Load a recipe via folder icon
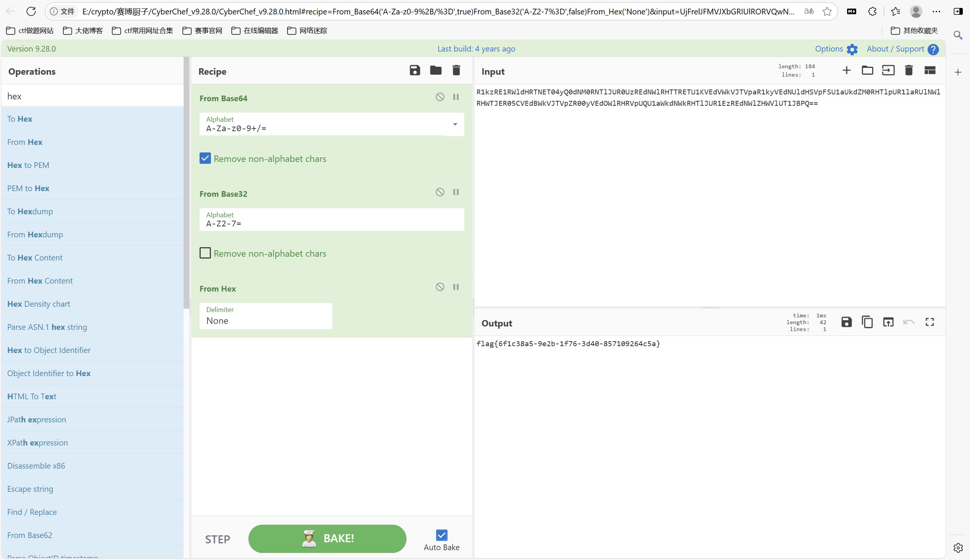This screenshot has width=970, height=560. tap(435, 71)
